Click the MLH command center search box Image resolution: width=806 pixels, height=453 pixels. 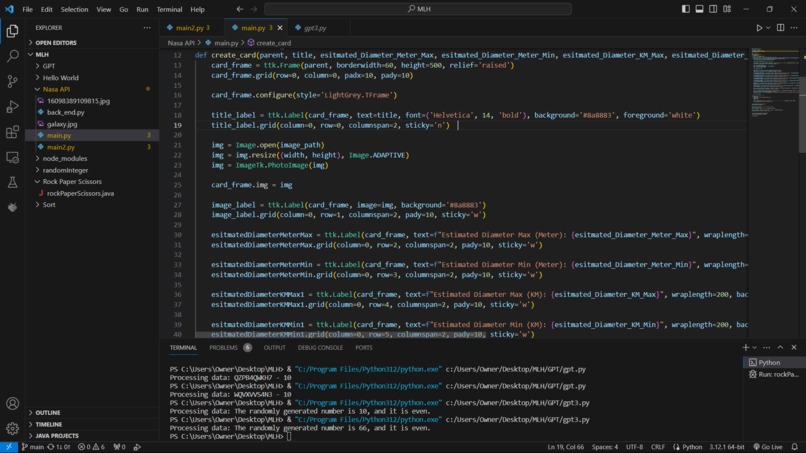pyautogui.click(x=418, y=9)
